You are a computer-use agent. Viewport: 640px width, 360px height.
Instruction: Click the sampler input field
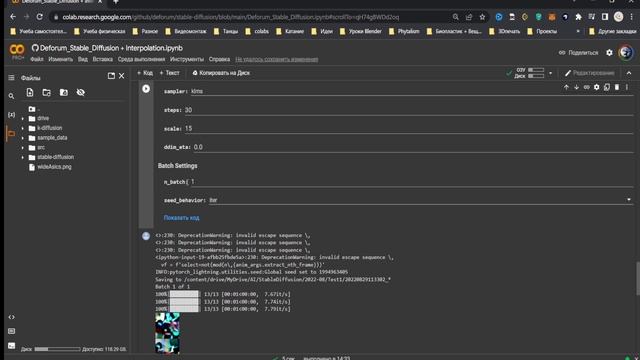click(x=411, y=91)
